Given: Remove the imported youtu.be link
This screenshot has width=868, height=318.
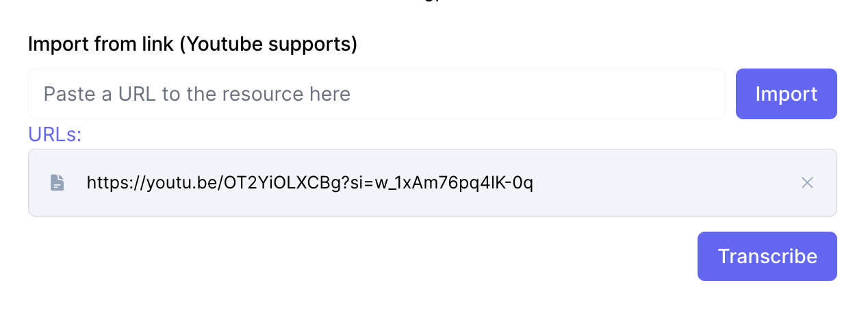Looking at the screenshot, I should [x=808, y=183].
